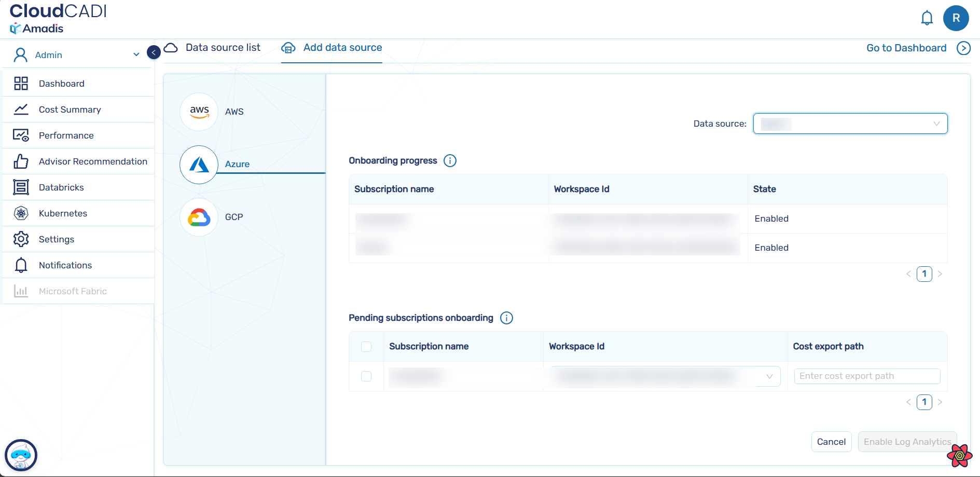Click the notification bell icon in header
This screenshot has height=477, width=980.
[x=927, y=18]
